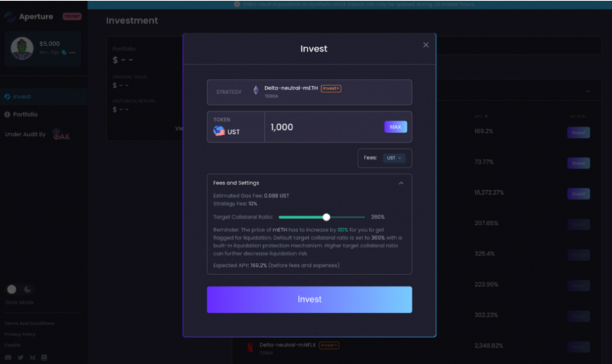Click the Aperture logo icon
Image resolution: width=612 pixels, height=364 pixels.
pos(10,17)
